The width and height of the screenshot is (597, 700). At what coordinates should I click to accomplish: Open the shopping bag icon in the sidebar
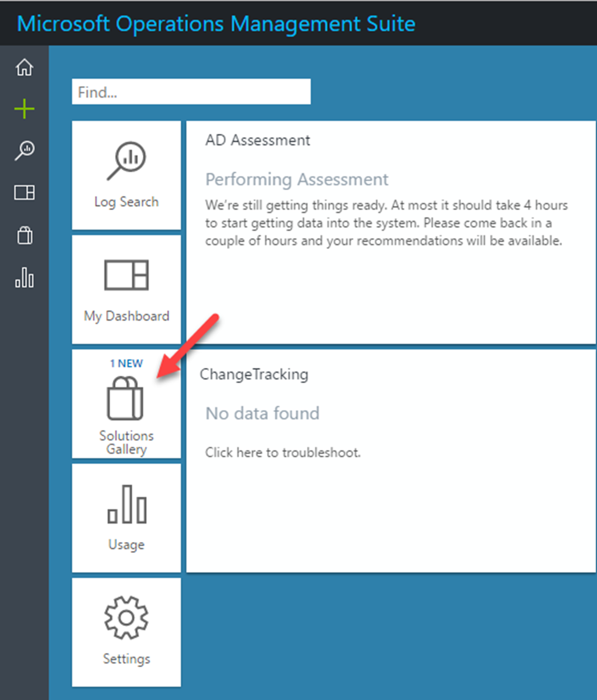tap(25, 236)
